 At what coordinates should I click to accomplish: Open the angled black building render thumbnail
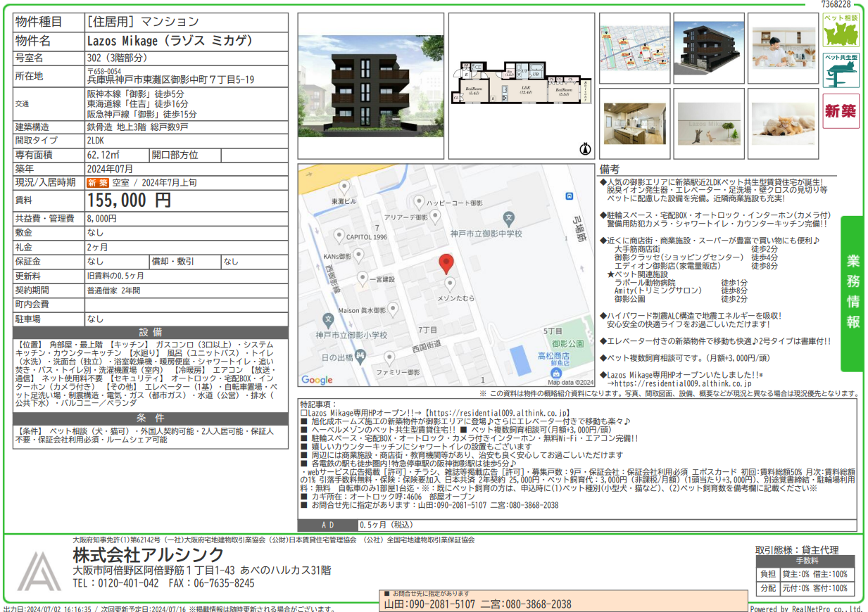click(708, 48)
